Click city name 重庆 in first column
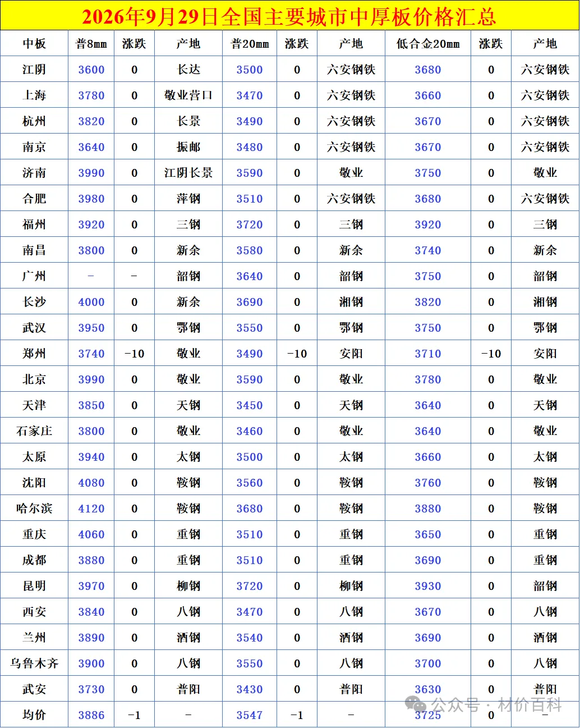580x728 pixels. tap(34, 534)
